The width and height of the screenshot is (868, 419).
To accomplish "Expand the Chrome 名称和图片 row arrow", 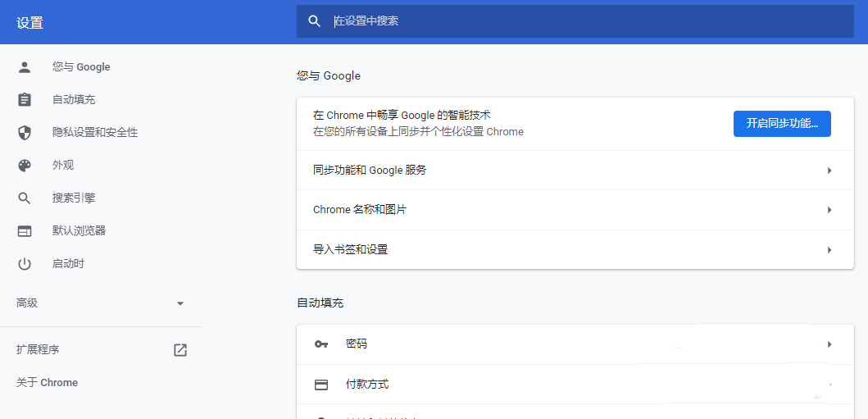I will (x=829, y=210).
